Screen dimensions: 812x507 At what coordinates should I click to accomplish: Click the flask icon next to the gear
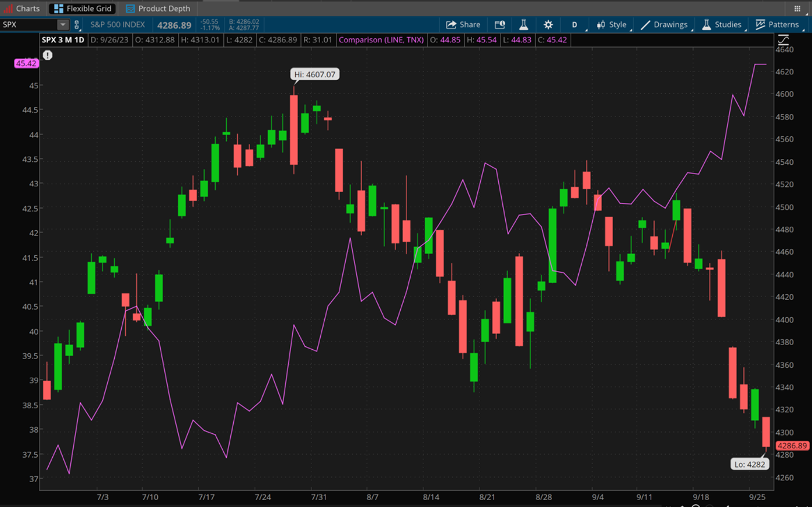[523, 24]
